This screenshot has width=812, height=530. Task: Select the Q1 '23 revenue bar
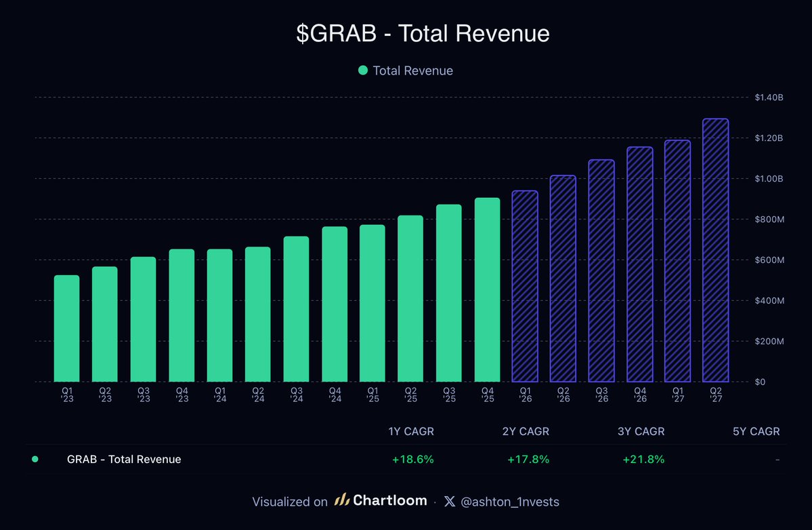coord(67,329)
